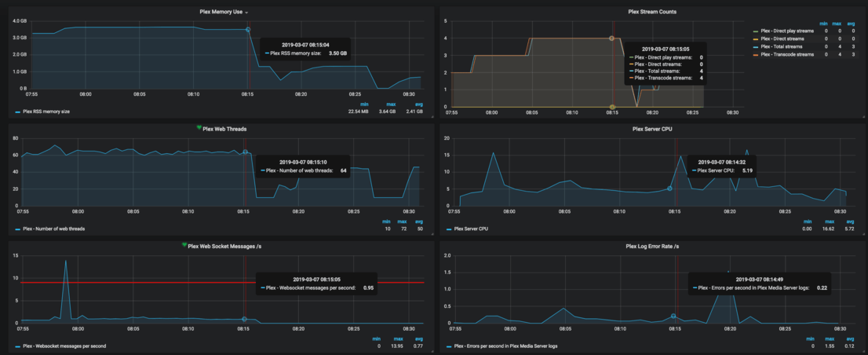The width and height of the screenshot is (868, 355).
Task: Click the 22.54 MB min value in Memory Use legend
Action: click(x=359, y=112)
